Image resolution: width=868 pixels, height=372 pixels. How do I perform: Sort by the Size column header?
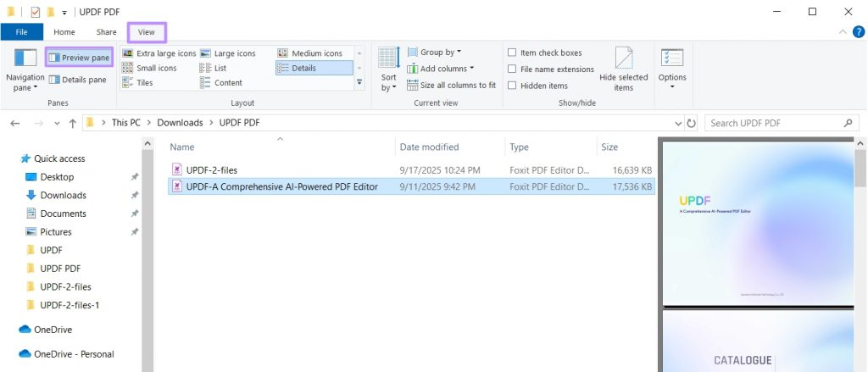[626, 147]
